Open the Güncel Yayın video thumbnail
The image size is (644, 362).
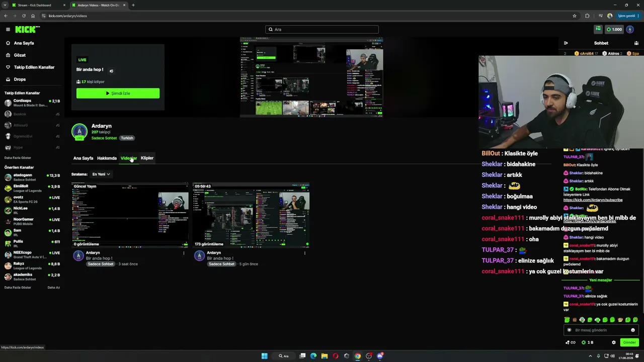(x=130, y=215)
